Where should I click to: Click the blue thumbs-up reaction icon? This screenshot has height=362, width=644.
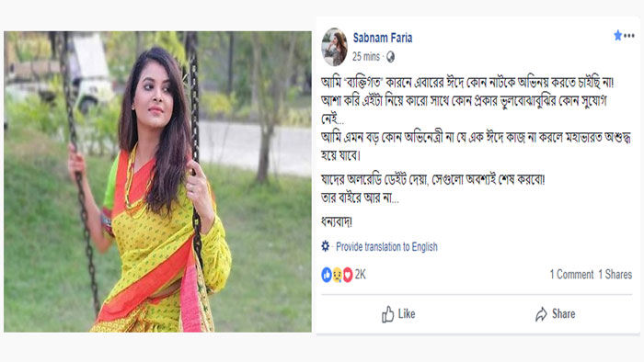327,275
